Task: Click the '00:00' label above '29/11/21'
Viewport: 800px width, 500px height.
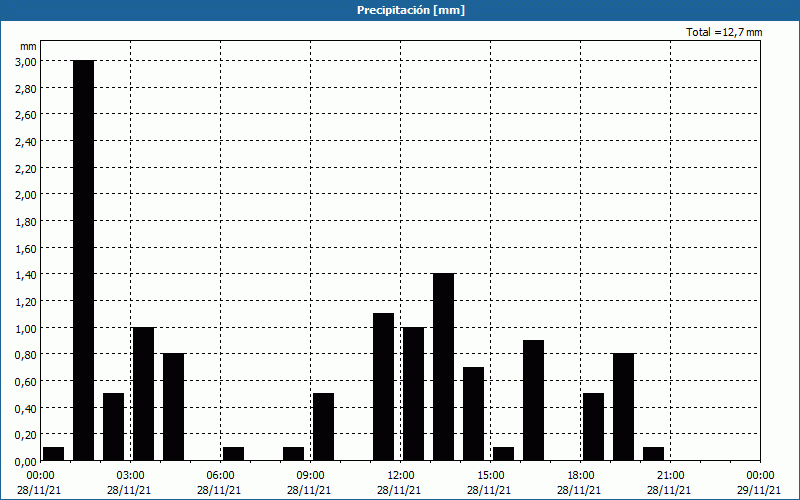Action: [760, 476]
